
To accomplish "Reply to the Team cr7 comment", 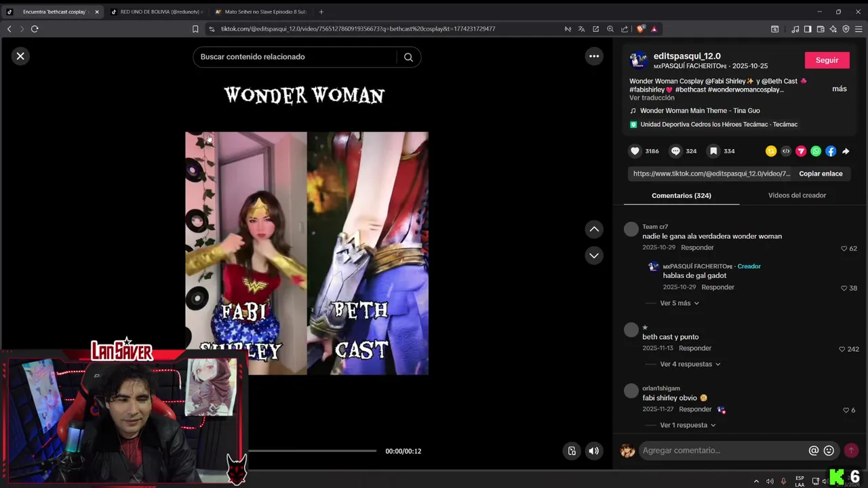I will (x=697, y=247).
